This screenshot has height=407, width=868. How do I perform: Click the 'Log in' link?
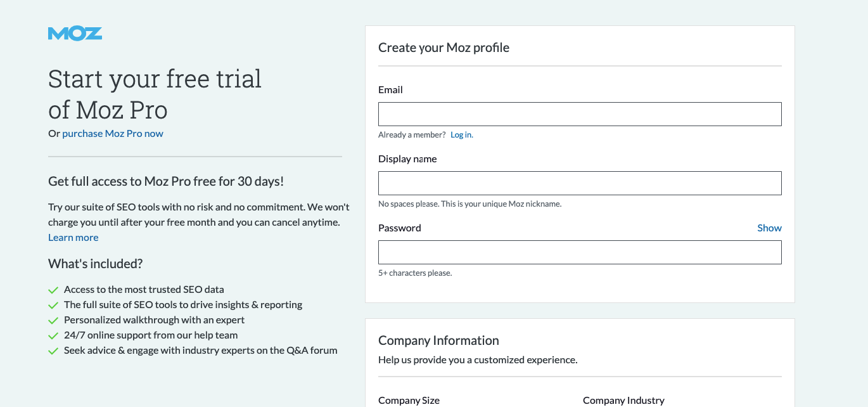click(461, 135)
